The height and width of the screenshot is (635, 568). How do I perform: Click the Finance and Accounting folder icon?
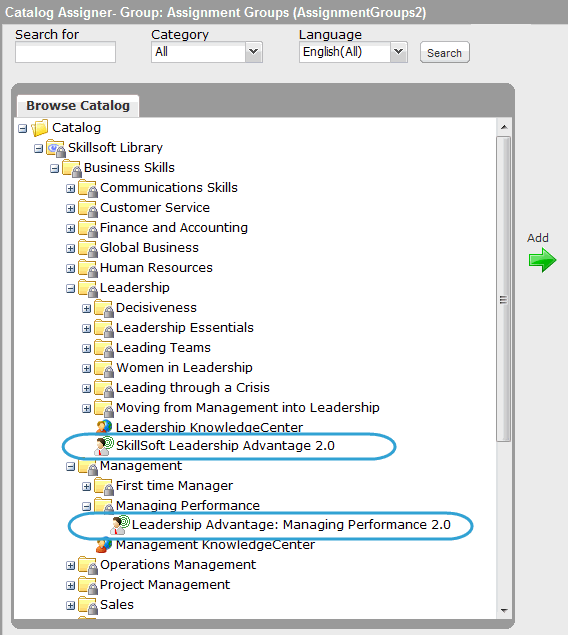click(x=87, y=228)
